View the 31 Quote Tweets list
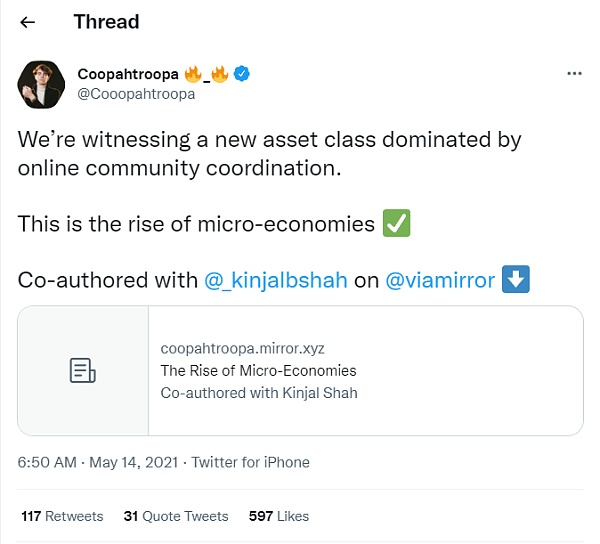The height and width of the screenshot is (544, 600). pyautogui.click(x=176, y=516)
